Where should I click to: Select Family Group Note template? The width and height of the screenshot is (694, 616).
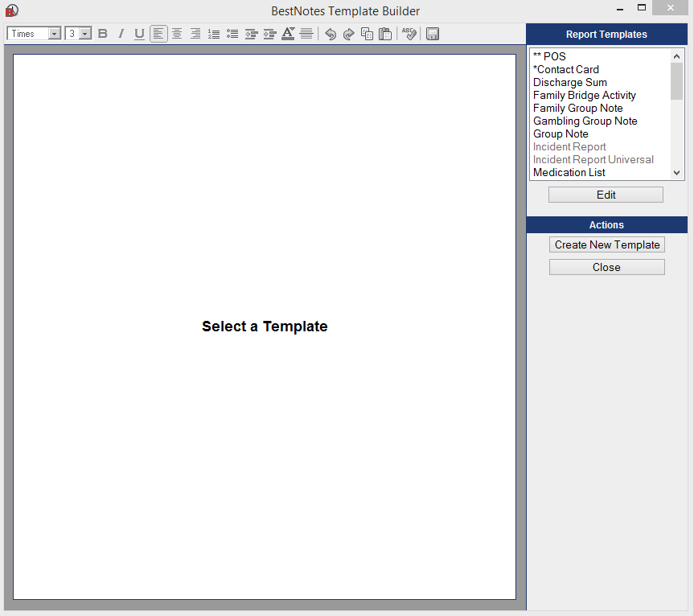pos(577,108)
